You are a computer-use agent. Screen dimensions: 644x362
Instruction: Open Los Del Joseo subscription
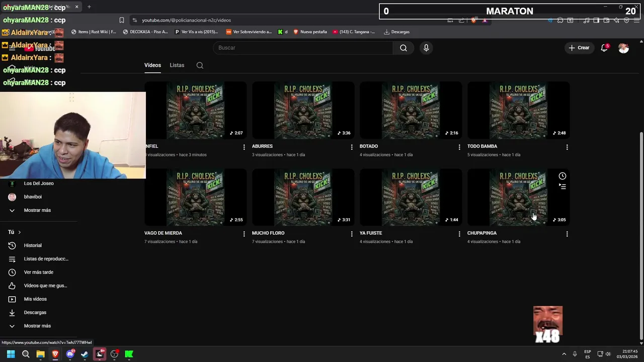point(38,184)
